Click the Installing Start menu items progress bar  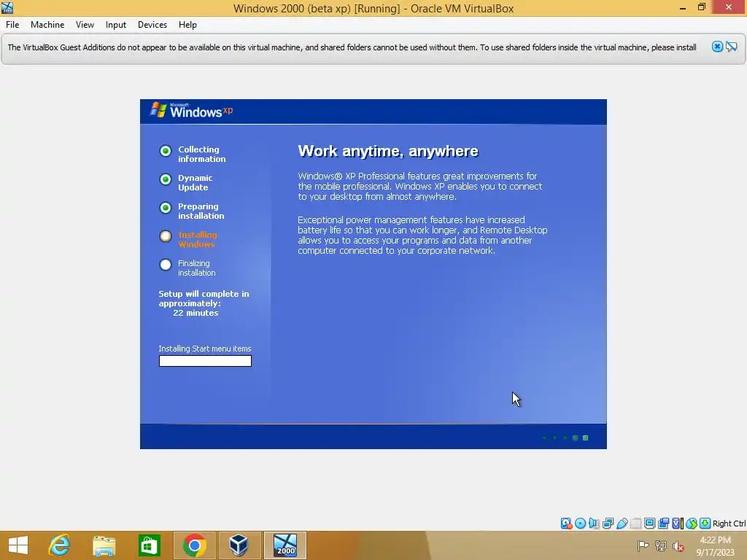coord(205,361)
